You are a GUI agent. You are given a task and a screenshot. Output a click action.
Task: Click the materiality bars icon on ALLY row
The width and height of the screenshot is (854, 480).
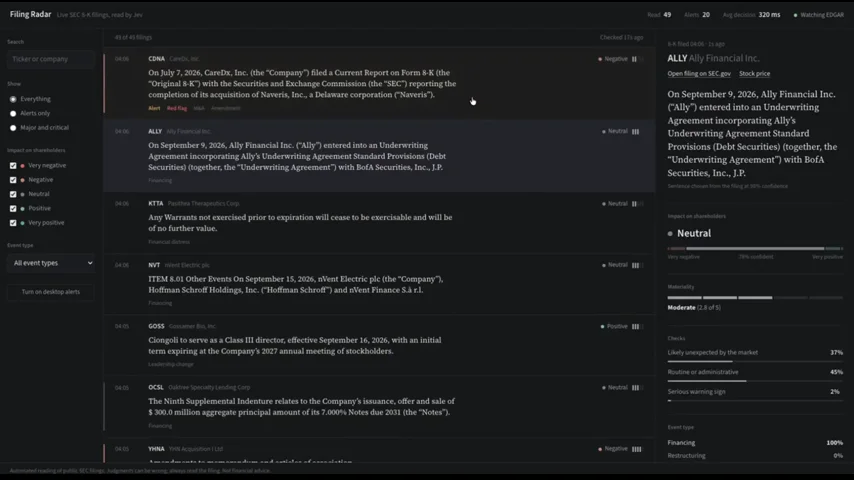(x=637, y=131)
